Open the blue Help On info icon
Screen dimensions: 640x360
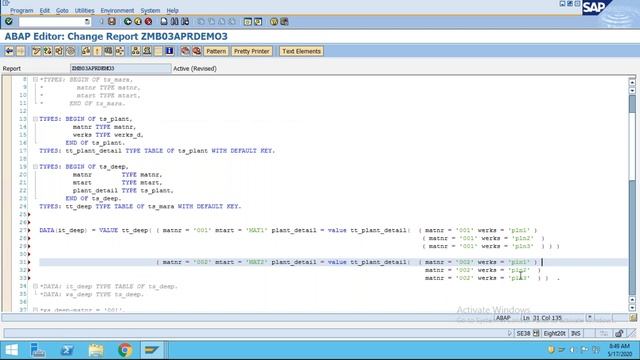(x=169, y=51)
